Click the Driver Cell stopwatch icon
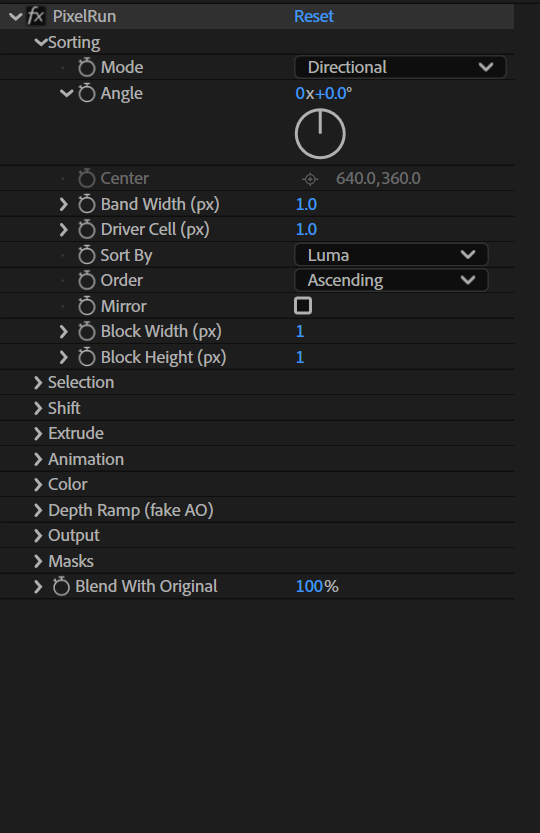540x833 pixels. click(87, 230)
